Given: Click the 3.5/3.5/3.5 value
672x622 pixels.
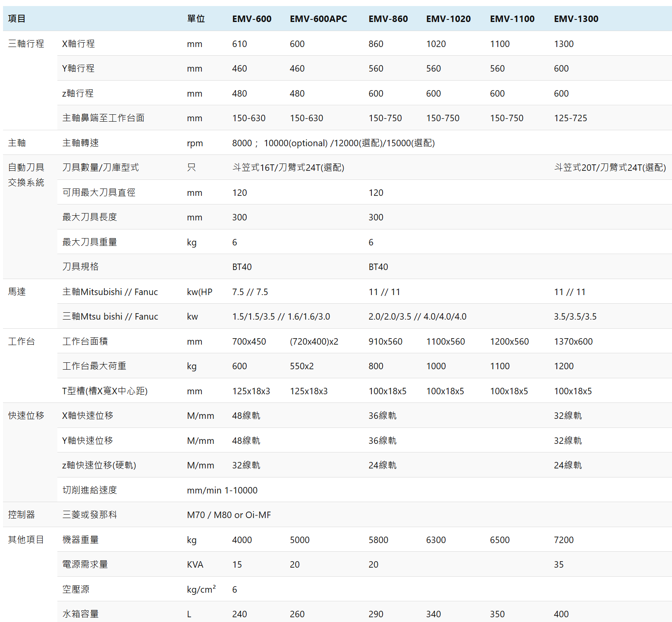Looking at the screenshot, I should pos(575,316).
